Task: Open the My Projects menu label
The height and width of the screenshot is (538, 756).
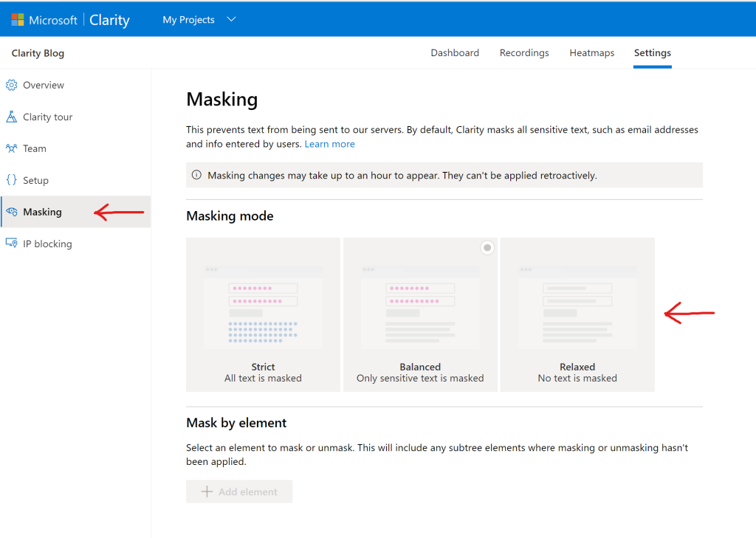Action: 188,20
